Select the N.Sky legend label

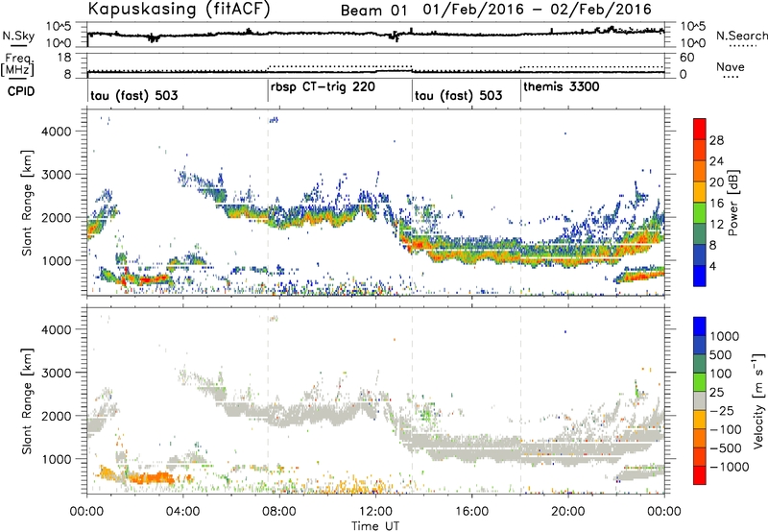click(18, 36)
